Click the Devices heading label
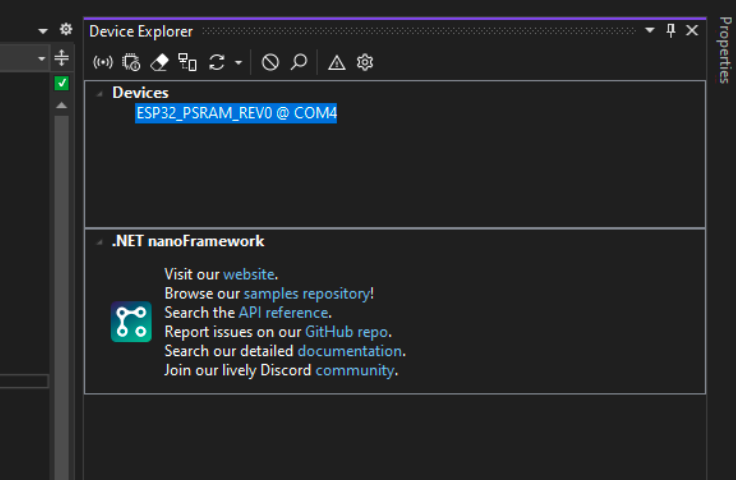This screenshot has width=736, height=480. coord(140,93)
